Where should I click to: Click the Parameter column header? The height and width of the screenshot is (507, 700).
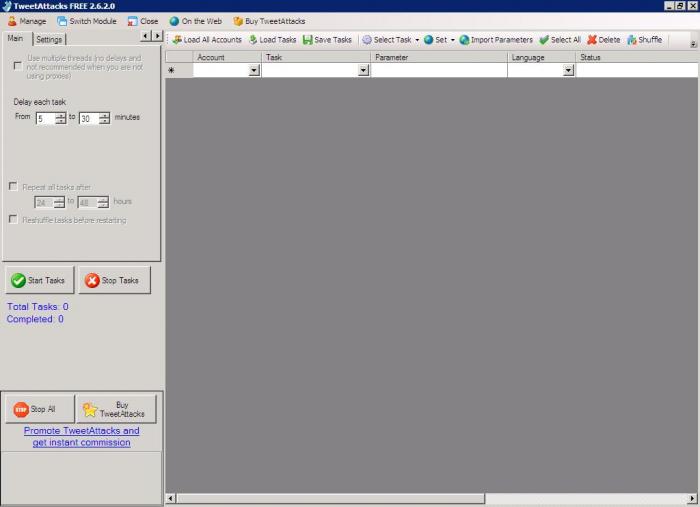coord(438,57)
